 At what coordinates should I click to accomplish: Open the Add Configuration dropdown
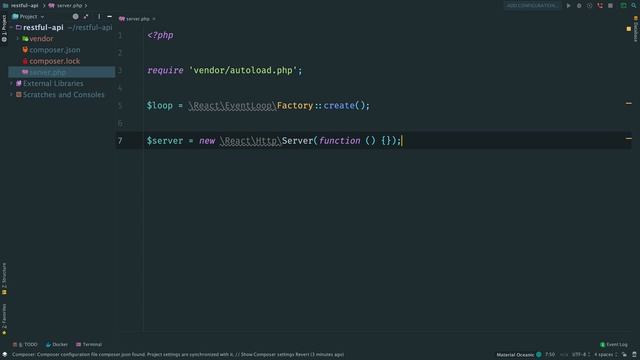pos(532,6)
